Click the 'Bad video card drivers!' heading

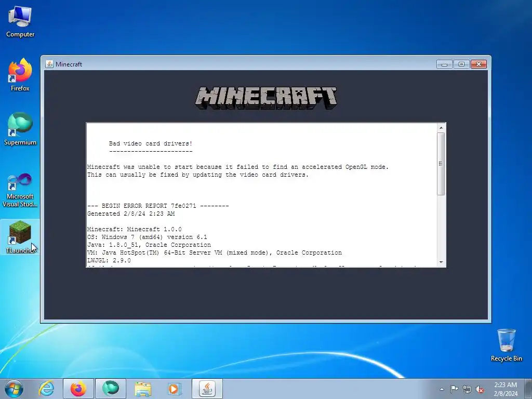(151, 143)
